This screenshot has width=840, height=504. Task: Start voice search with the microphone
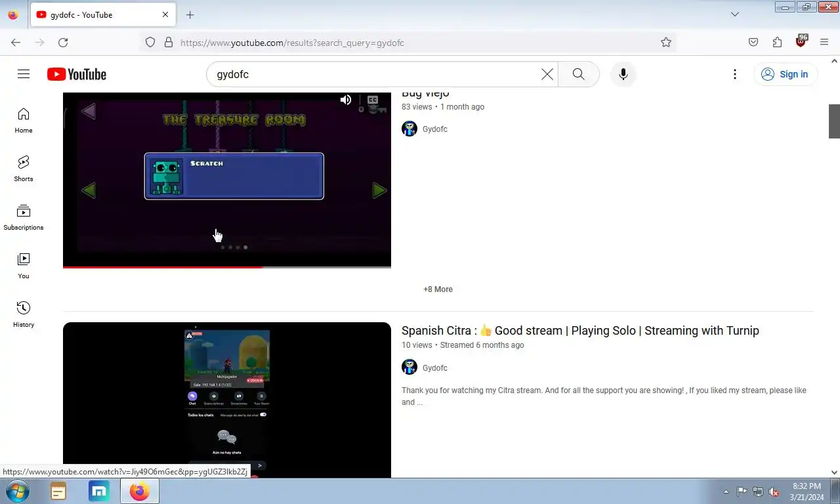pyautogui.click(x=623, y=74)
